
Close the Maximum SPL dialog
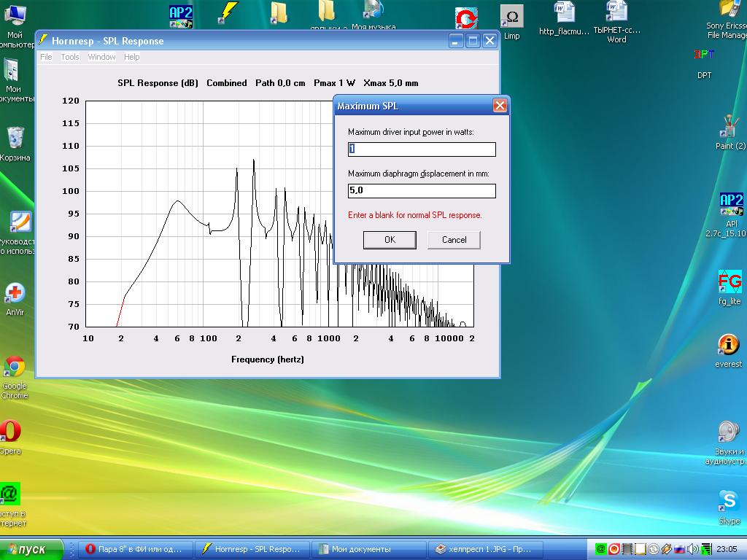[x=500, y=105]
